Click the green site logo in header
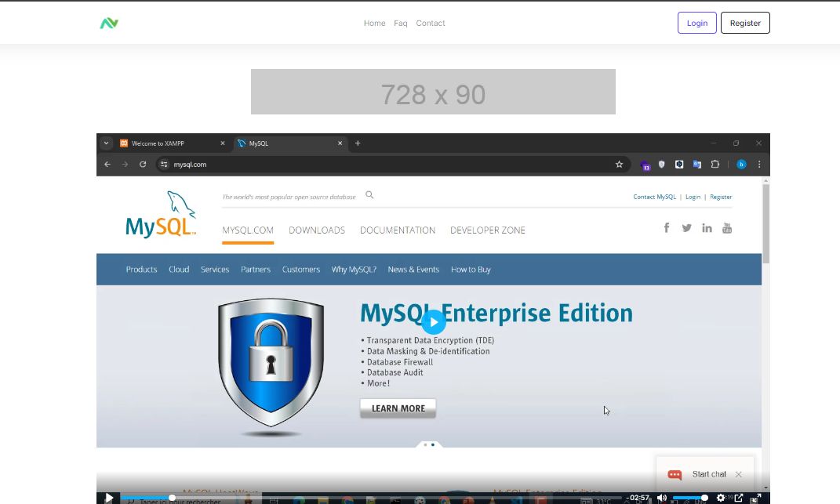Screen dimensions: 840x504 [109, 23]
